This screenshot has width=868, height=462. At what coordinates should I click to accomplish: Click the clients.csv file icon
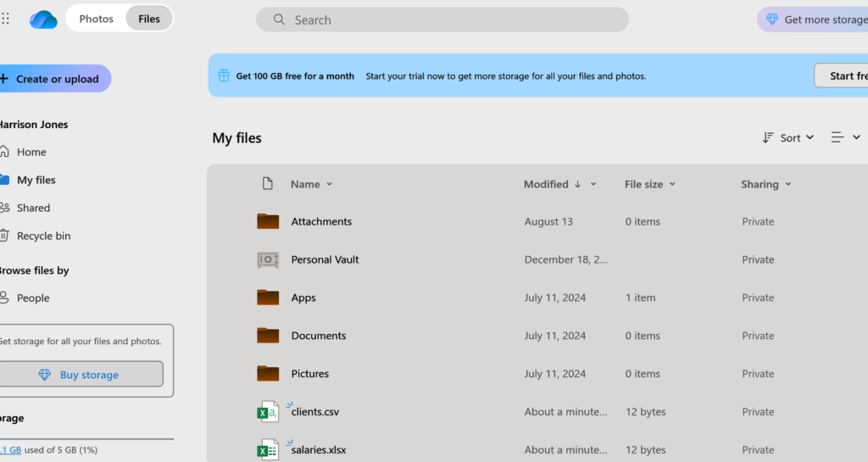pyautogui.click(x=268, y=412)
